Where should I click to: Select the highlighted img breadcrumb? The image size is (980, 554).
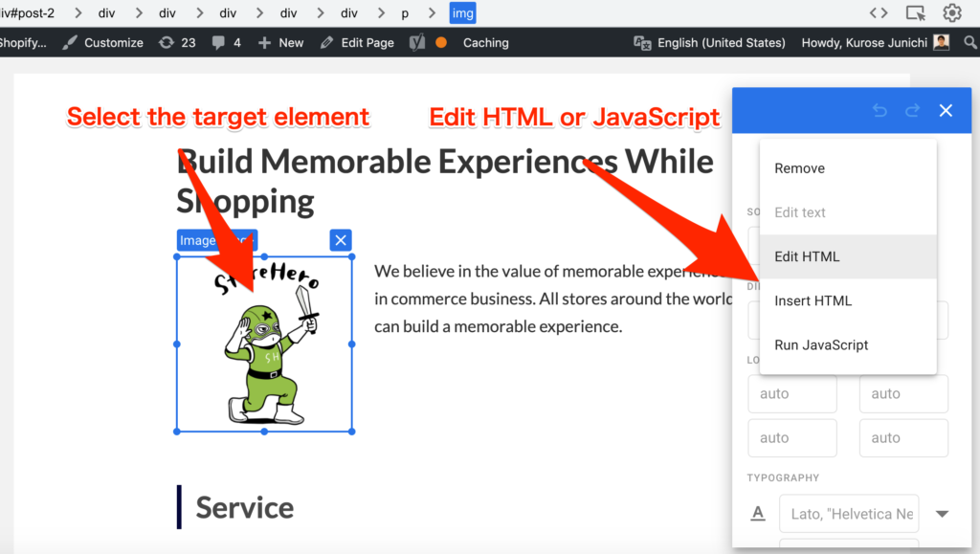(462, 13)
